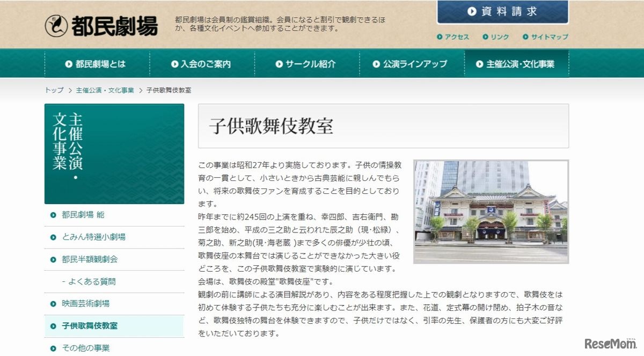Image resolution: width=644 pixels, height=356 pixels.
Task: Click the 資料請求 button
Action: coord(502,12)
